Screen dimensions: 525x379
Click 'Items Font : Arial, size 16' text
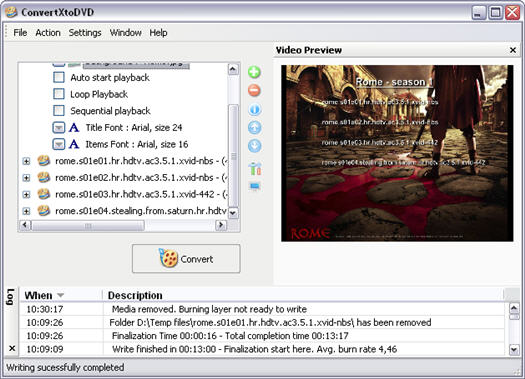point(137,144)
